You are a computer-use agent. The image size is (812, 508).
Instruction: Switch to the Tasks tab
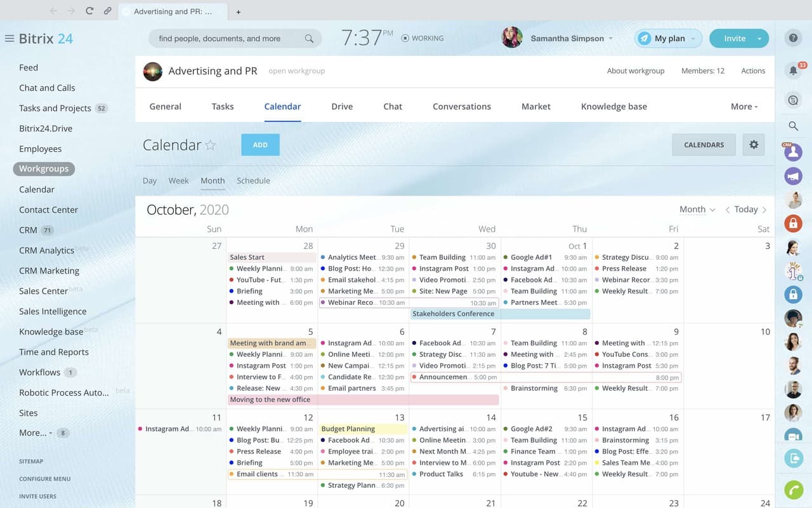[x=223, y=106]
